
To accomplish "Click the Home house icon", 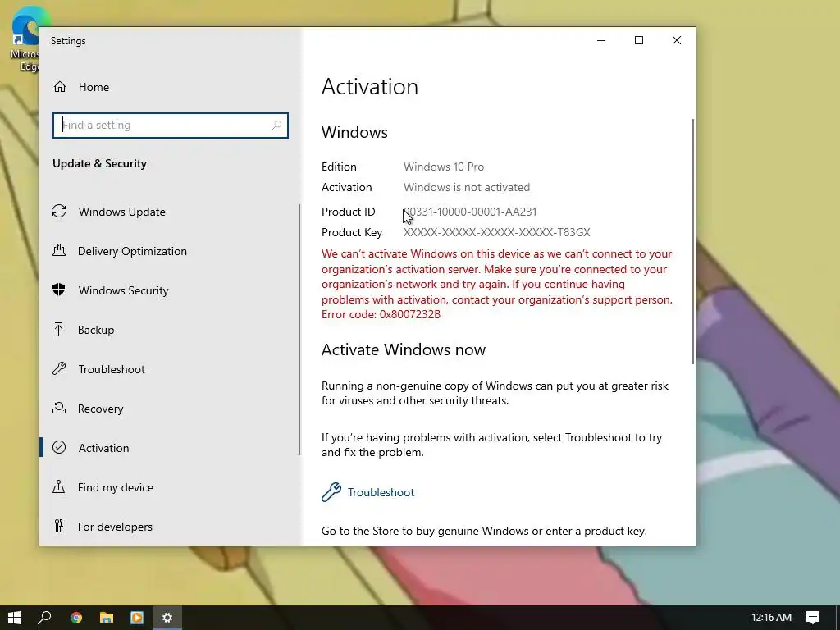I will point(59,87).
